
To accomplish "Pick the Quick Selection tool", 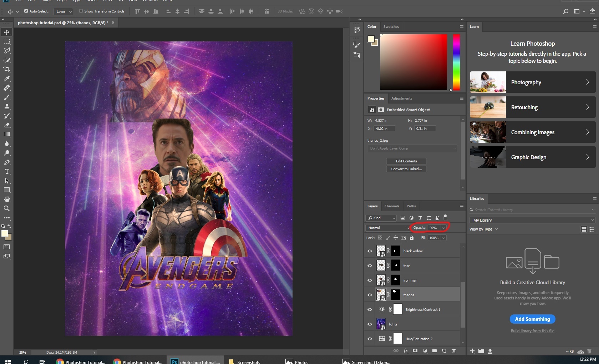I will tap(7, 60).
